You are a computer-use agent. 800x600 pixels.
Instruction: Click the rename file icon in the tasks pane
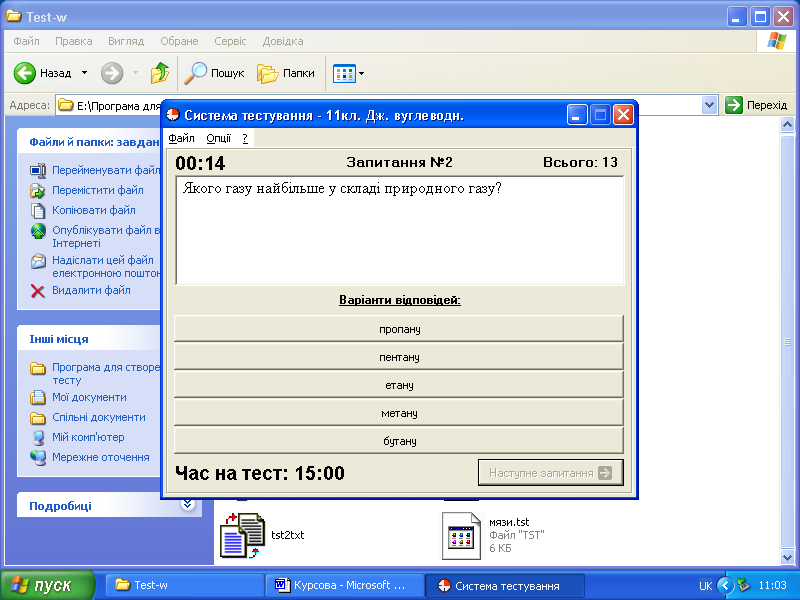[x=38, y=170]
